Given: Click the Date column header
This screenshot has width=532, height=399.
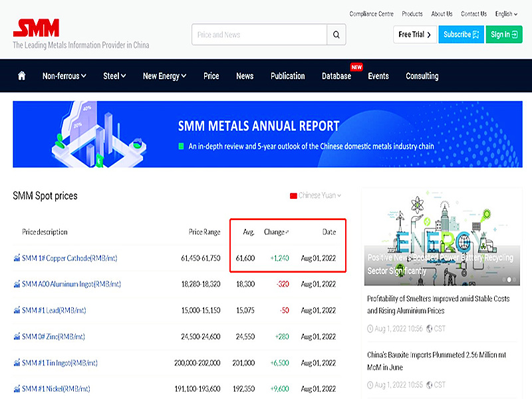Looking at the screenshot, I should click(x=329, y=232).
